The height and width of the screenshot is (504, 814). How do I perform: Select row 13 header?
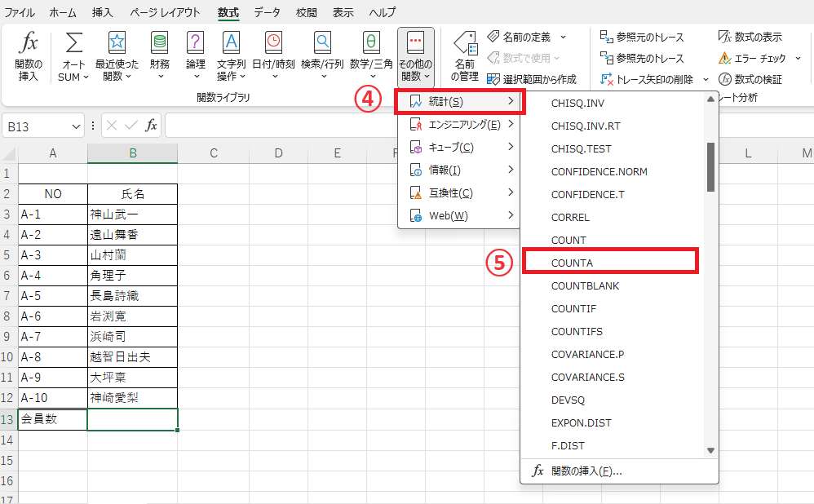coord(7,419)
